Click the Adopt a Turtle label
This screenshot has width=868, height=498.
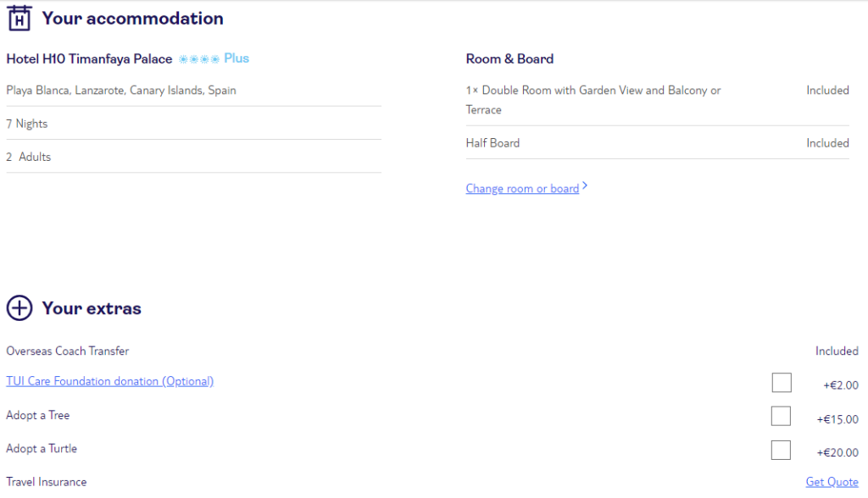click(x=42, y=448)
